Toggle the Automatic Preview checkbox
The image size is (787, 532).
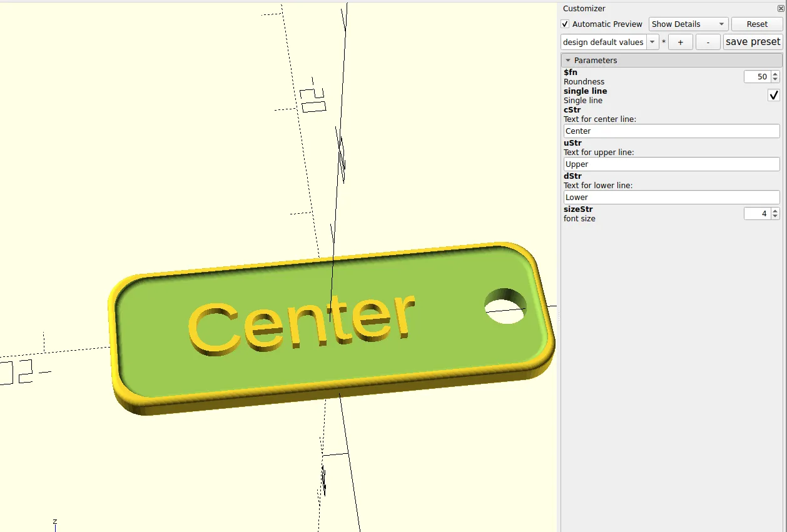566,24
